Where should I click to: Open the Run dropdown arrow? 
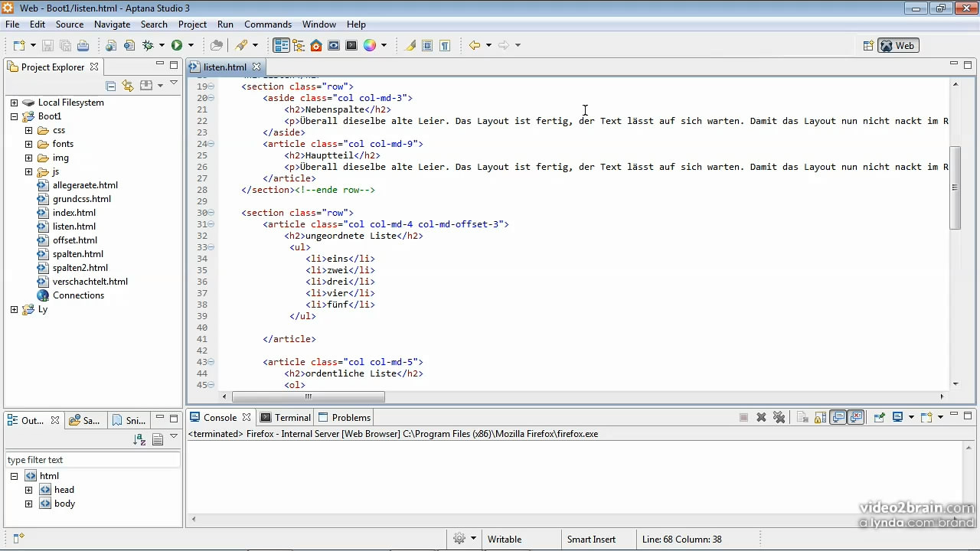tap(191, 45)
